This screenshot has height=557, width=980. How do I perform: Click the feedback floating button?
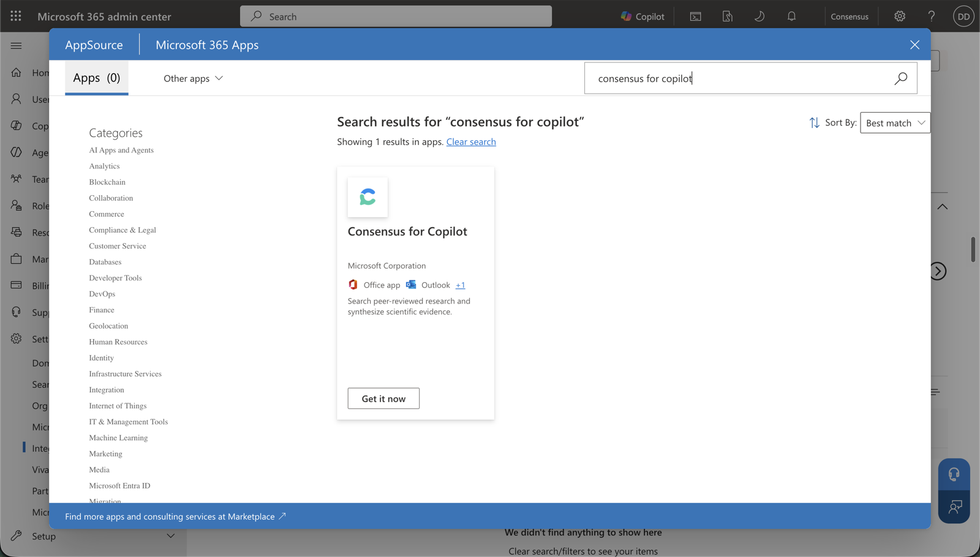tap(954, 507)
